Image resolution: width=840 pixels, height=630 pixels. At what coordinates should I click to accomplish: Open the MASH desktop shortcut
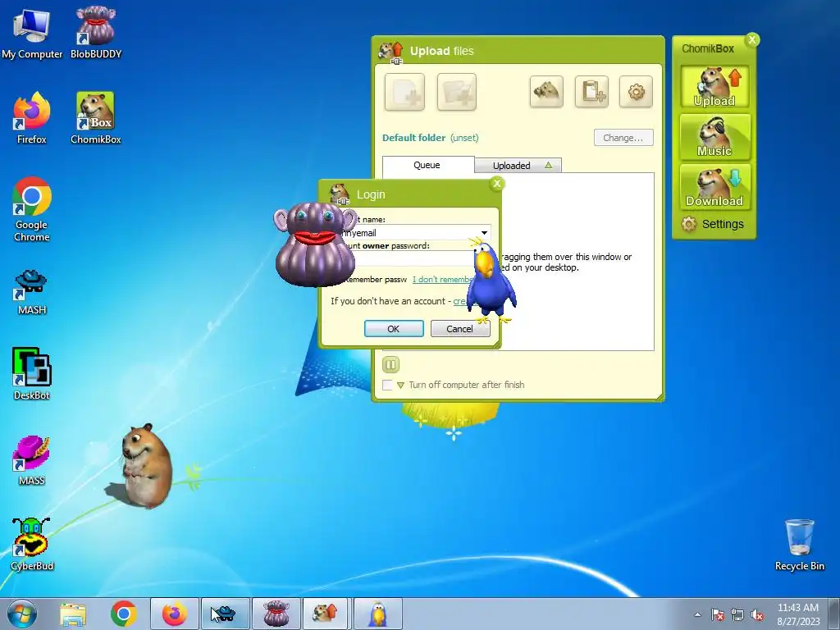click(32, 292)
